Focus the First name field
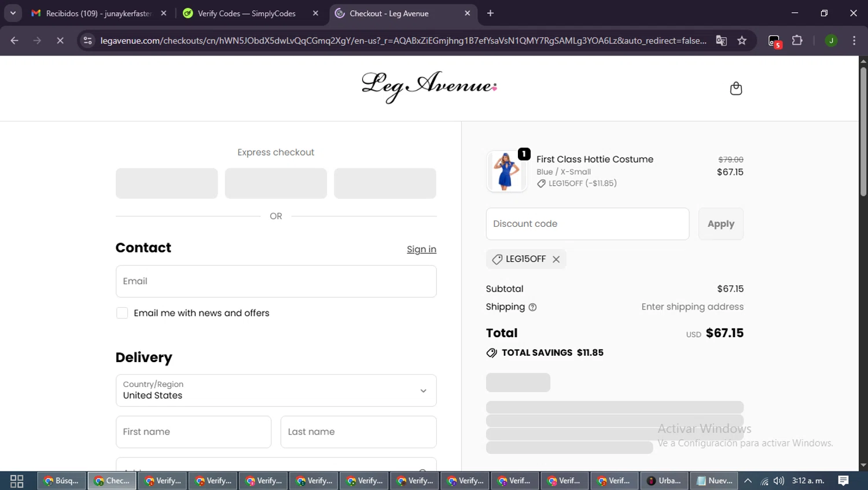Viewport: 868px width, 490px height. (193, 432)
